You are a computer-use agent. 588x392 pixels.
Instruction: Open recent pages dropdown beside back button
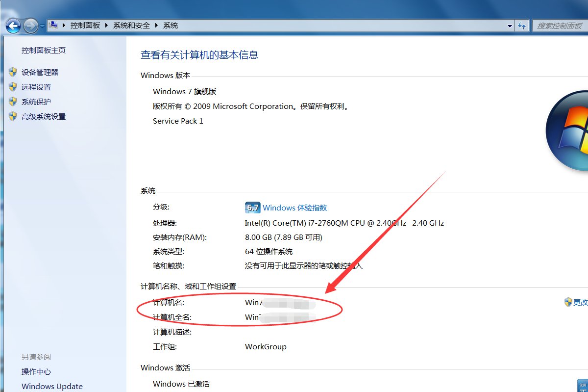click(x=42, y=25)
